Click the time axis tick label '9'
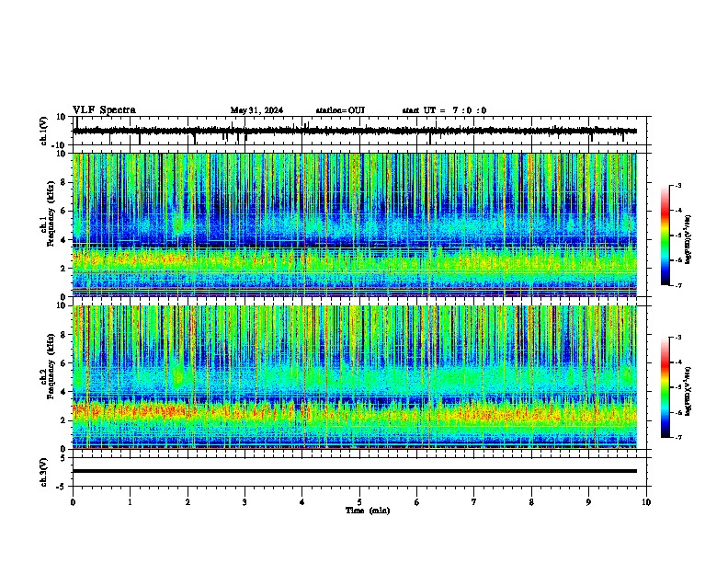The width and height of the screenshot is (728, 563). click(588, 502)
